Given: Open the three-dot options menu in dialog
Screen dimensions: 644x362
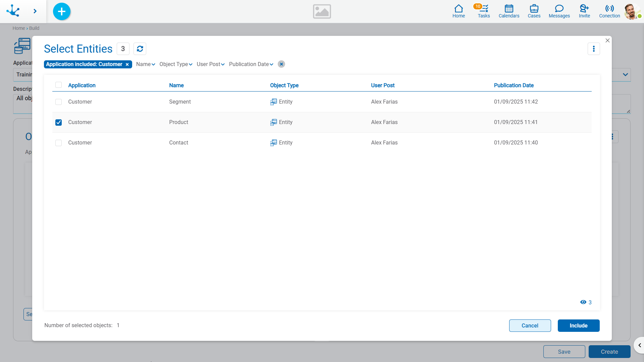Looking at the screenshot, I should 593,49.
